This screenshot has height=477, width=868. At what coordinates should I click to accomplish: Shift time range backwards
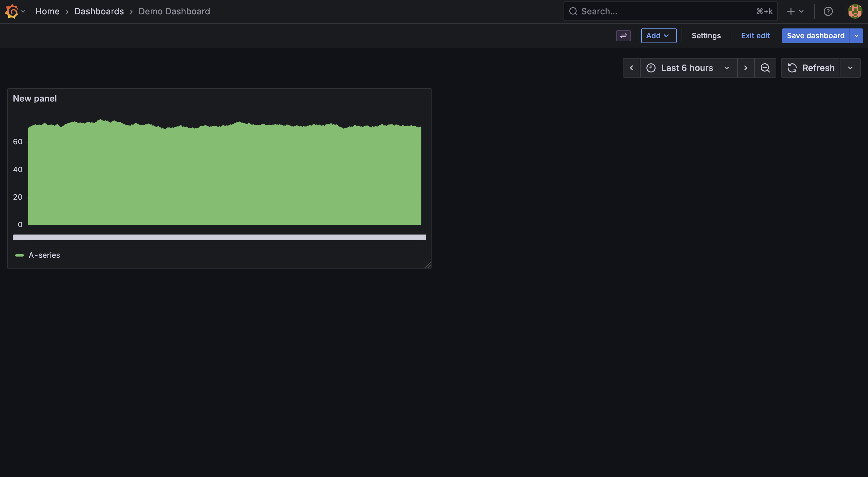click(x=631, y=68)
